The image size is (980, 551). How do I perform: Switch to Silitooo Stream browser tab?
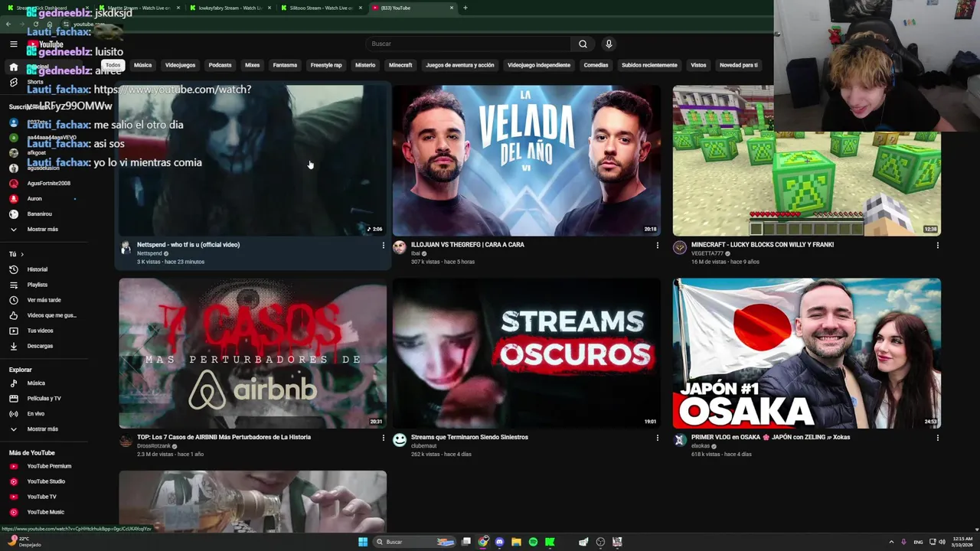[320, 8]
